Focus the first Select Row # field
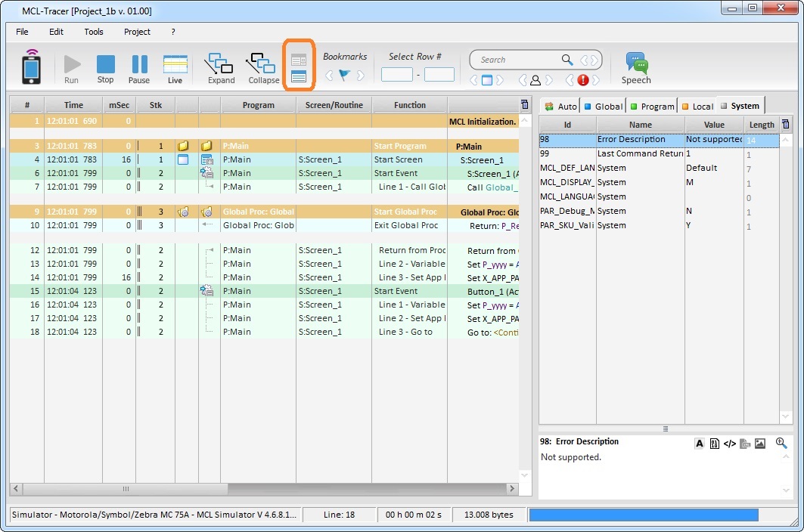804x532 pixels. coord(397,75)
